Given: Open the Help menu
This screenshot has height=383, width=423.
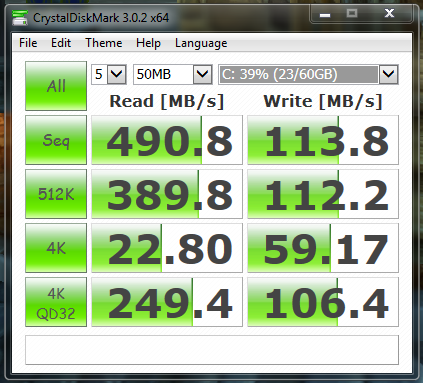Looking at the screenshot, I should [x=148, y=43].
